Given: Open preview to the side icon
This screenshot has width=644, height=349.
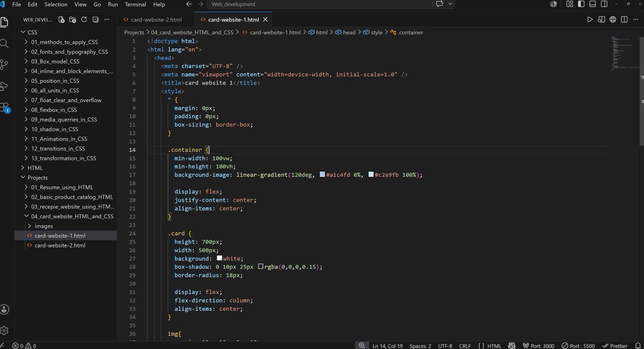Looking at the screenshot, I should [x=601, y=20].
